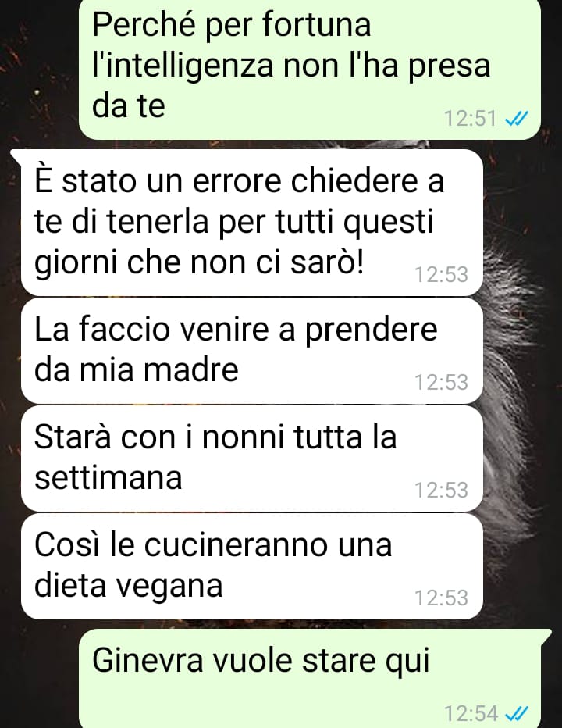Tap the word 'settimana' in the received message
Screen dimensions: 562x728
(x=108, y=477)
